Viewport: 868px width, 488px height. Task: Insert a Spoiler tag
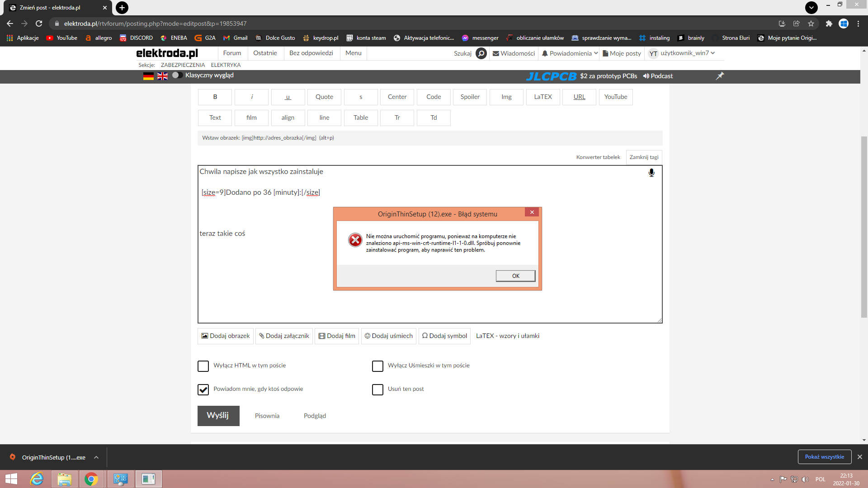(x=470, y=97)
